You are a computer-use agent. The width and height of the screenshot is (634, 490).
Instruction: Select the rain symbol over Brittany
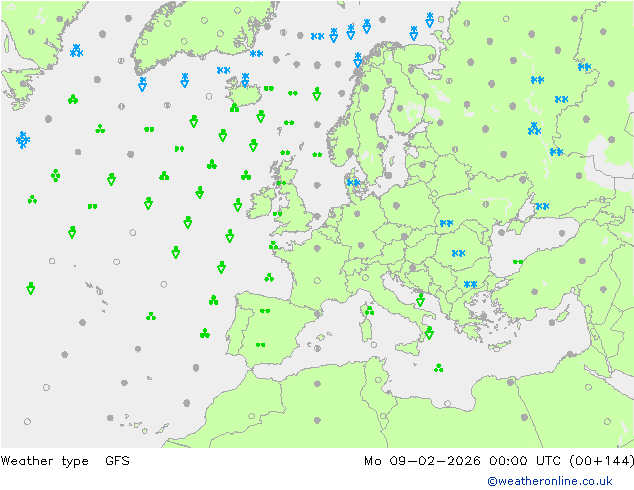click(x=274, y=245)
